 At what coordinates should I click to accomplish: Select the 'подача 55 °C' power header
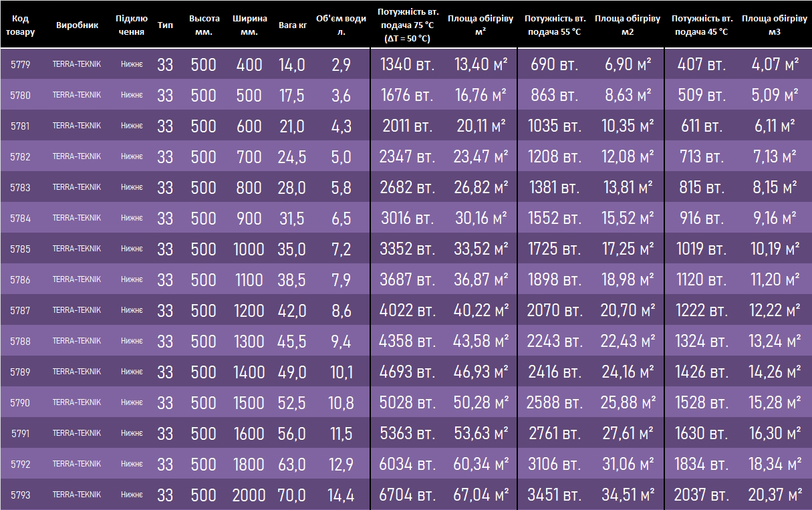pyautogui.click(x=555, y=25)
